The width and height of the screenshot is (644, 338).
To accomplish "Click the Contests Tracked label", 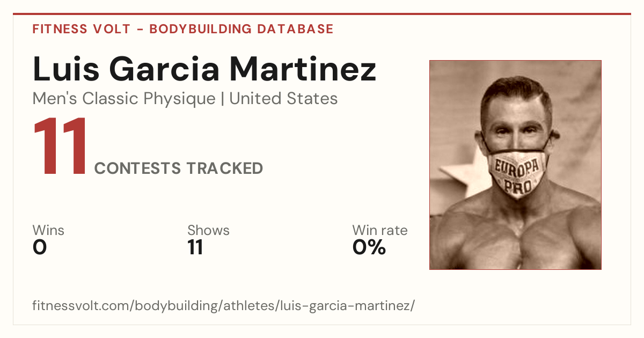I will point(179,168).
